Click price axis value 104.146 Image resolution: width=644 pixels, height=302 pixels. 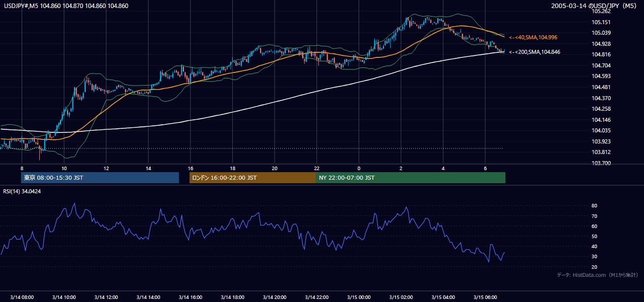[601, 120]
